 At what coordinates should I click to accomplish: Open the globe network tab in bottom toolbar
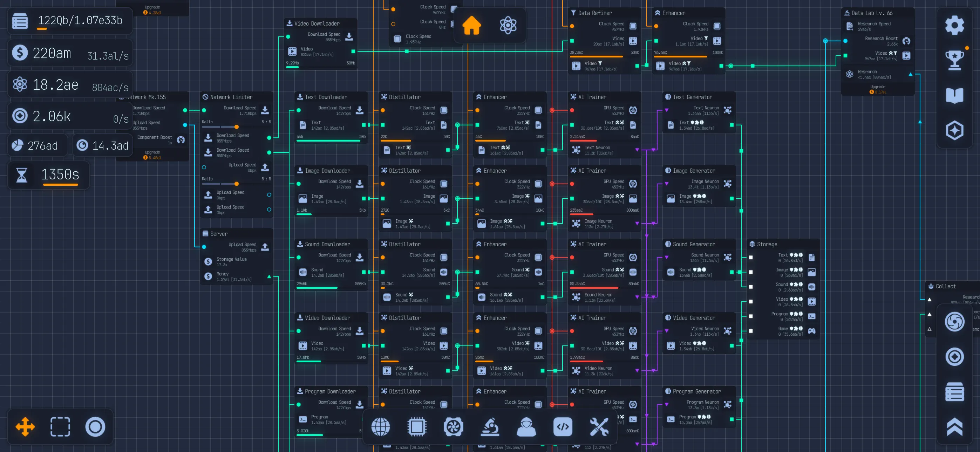381,427
